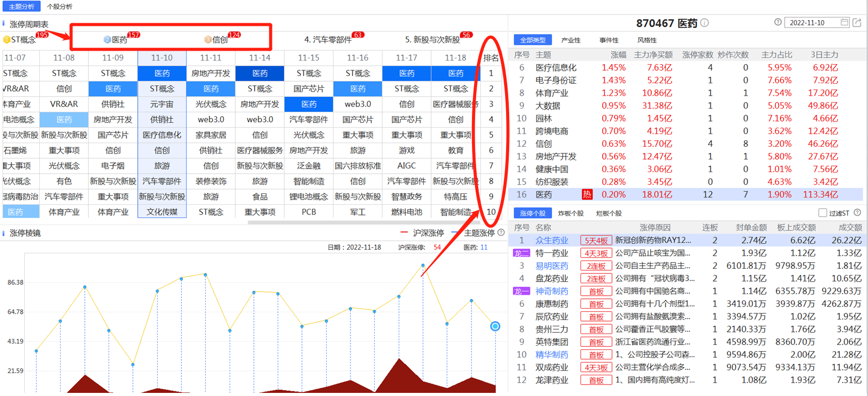
Task: Click the info icon beside 870467 医药
Action: [705, 23]
